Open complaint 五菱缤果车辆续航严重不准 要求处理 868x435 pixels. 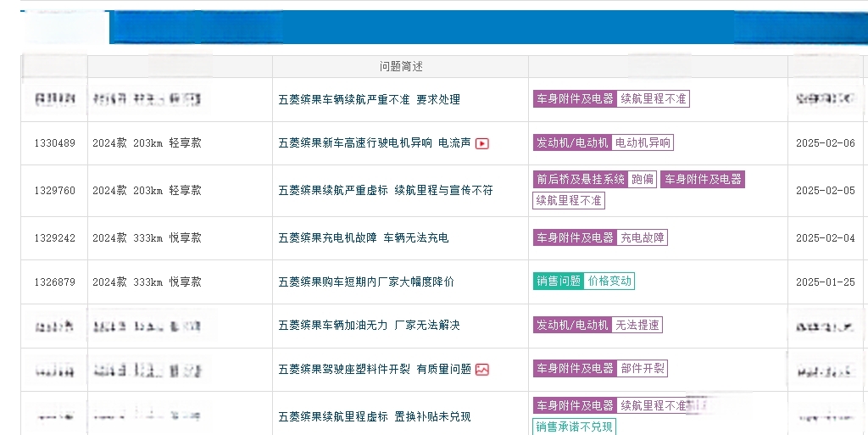point(370,99)
